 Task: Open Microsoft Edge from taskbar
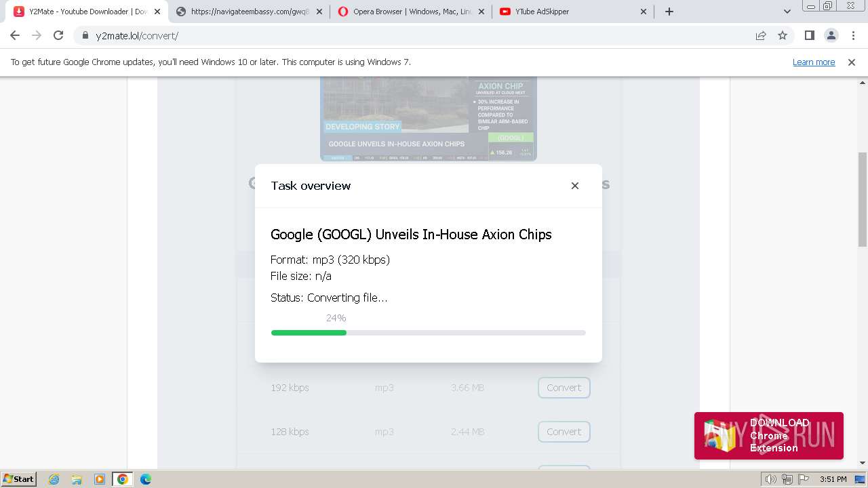coord(146,479)
